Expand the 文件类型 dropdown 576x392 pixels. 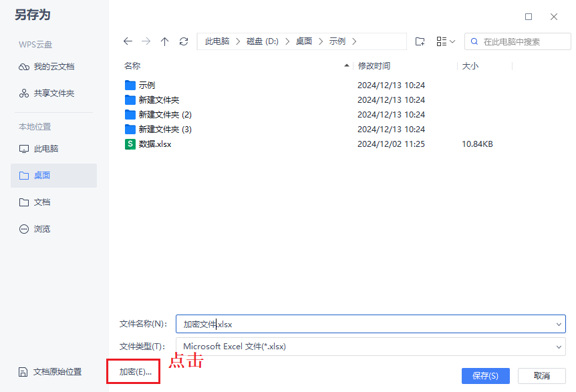point(559,347)
